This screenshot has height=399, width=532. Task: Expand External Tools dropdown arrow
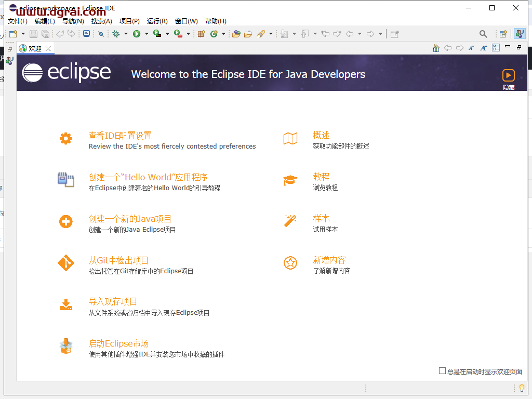tap(188, 34)
